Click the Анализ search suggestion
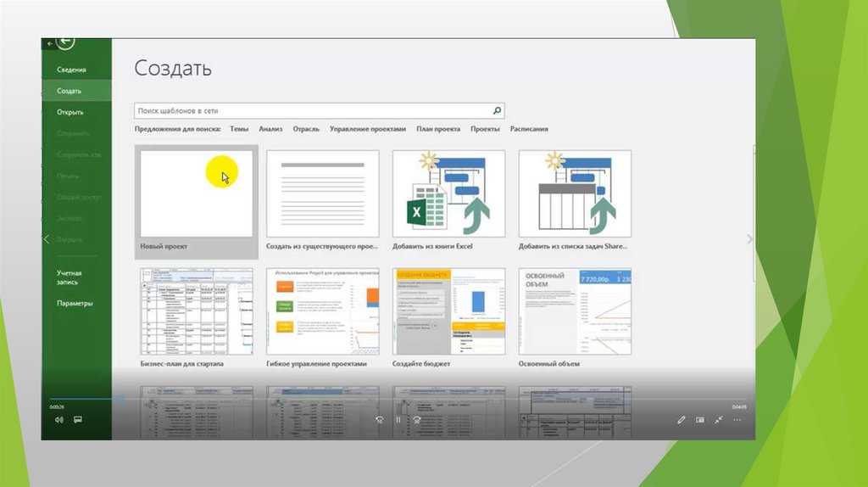The width and height of the screenshot is (868, 487). [x=270, y=129]
